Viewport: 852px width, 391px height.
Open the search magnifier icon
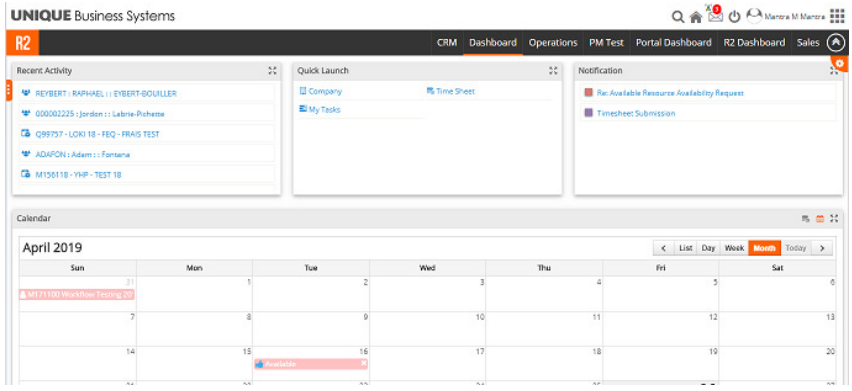pyautogui.click(x=678, y=17)
